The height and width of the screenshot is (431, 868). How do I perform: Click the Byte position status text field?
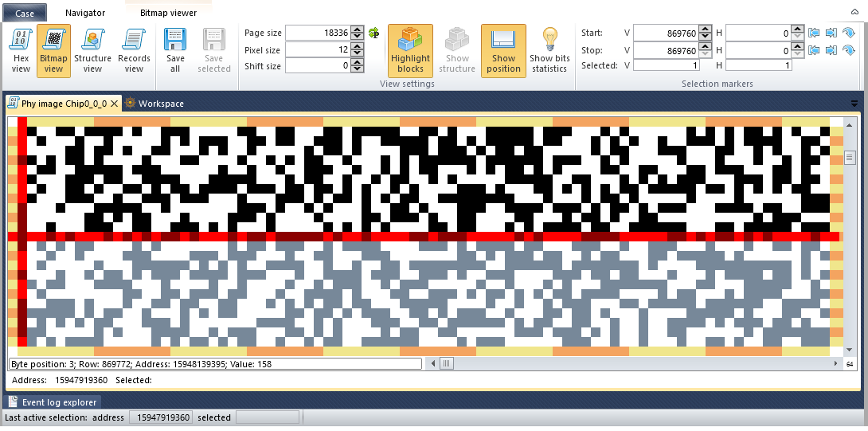(x=215, y=364)
